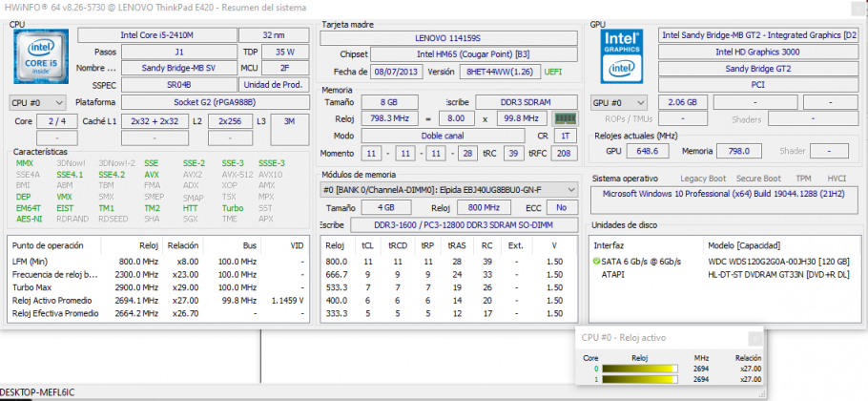Open the CPU #0 selector dropdown
This screenshot has width=868, height=401.
point(37,102)
